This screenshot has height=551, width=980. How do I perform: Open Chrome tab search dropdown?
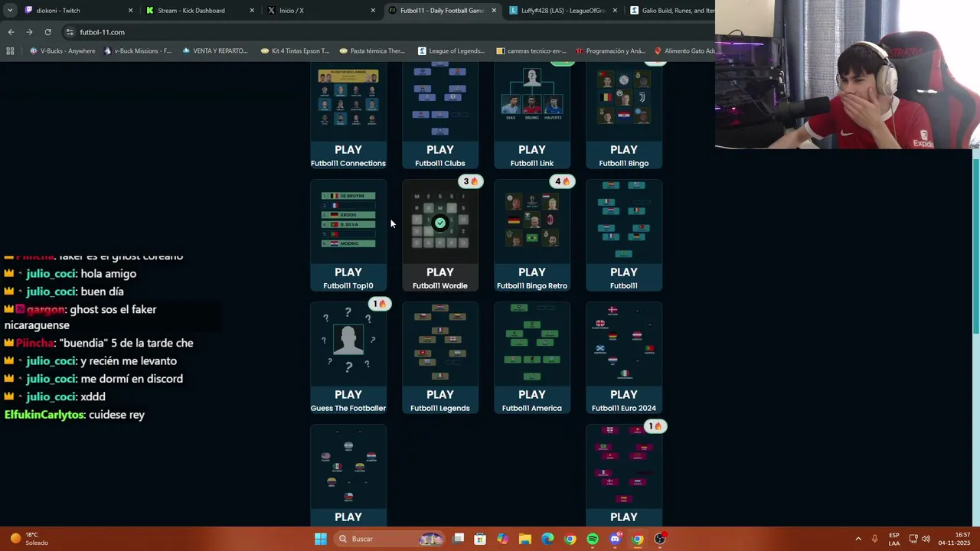pos(10,11)
